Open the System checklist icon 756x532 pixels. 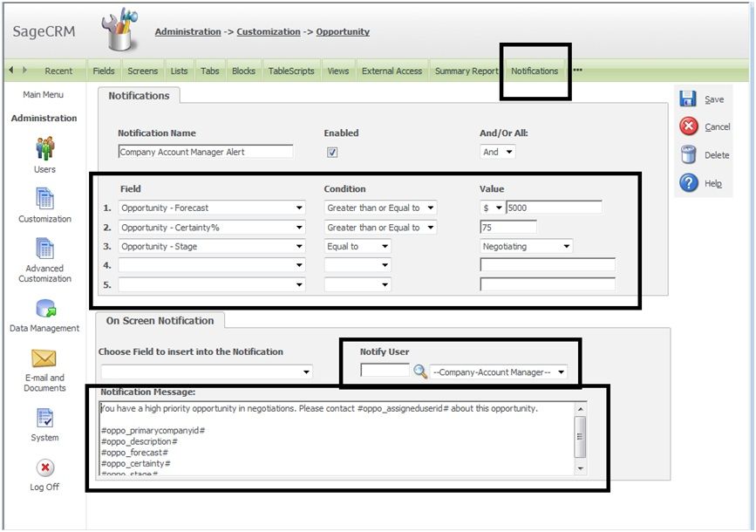click(x=44, y=418)
